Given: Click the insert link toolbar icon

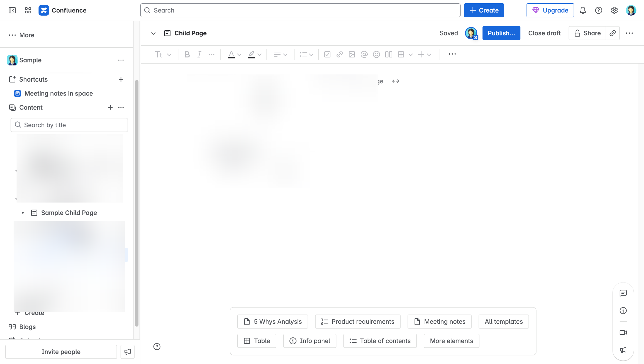Looking at the screenshot, I should point(339,54).
